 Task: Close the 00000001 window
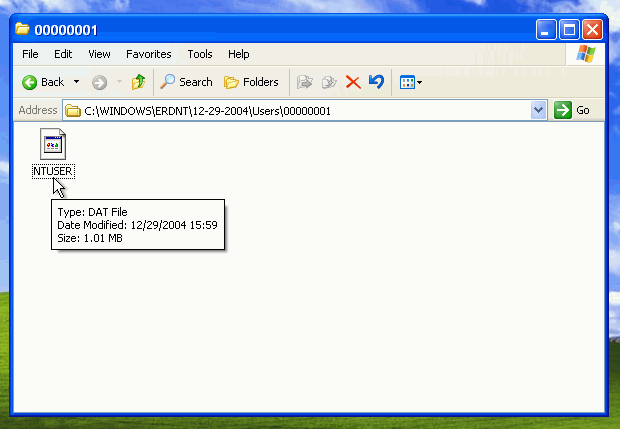[592, 30]
